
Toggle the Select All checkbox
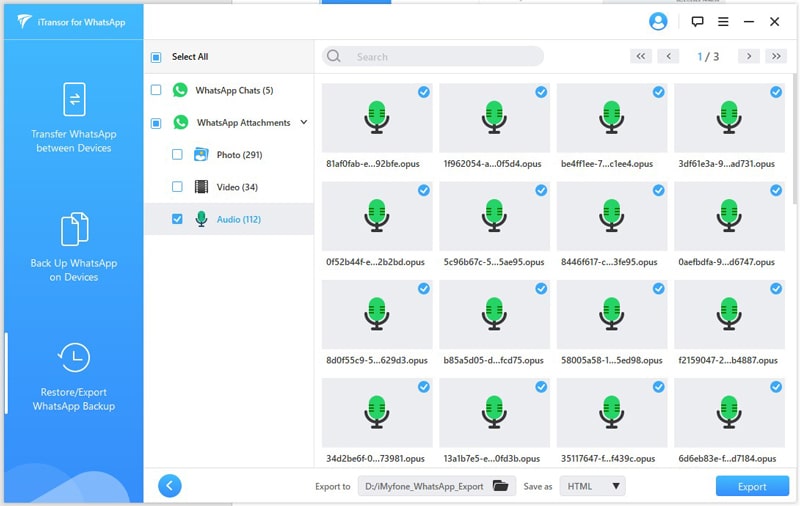click(156, 57)
